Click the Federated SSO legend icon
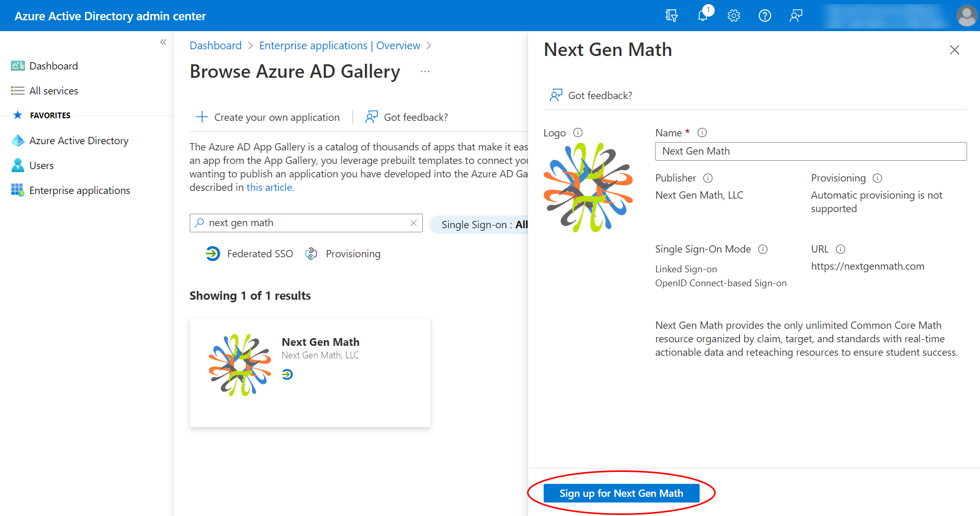The width and height of the screenshot is (980, 516). pyautogui.click(x=213, y=254)
